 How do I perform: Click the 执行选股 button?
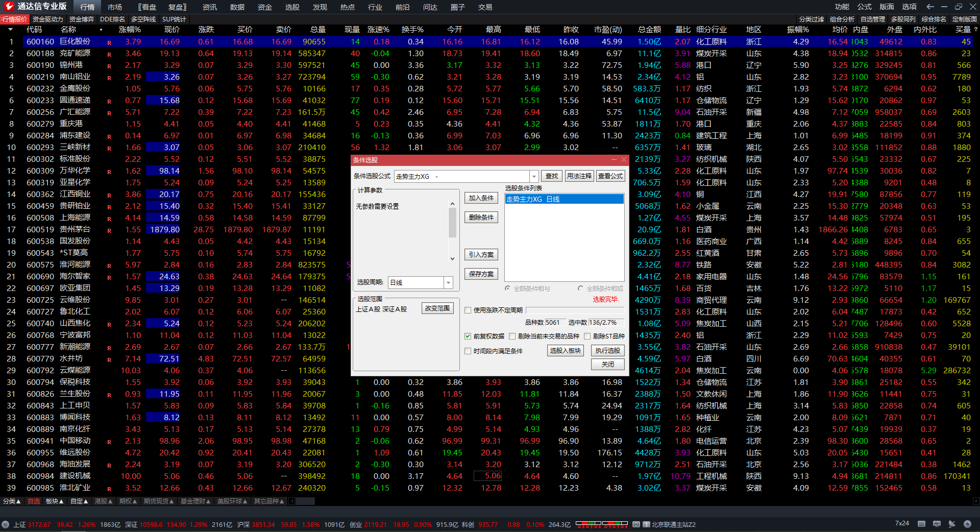607,351
